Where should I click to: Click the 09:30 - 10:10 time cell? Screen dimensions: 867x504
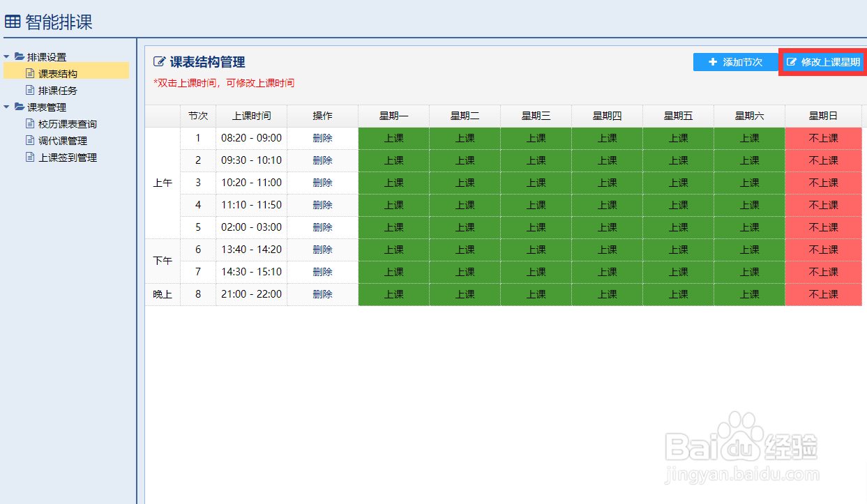tap(252, 160)
